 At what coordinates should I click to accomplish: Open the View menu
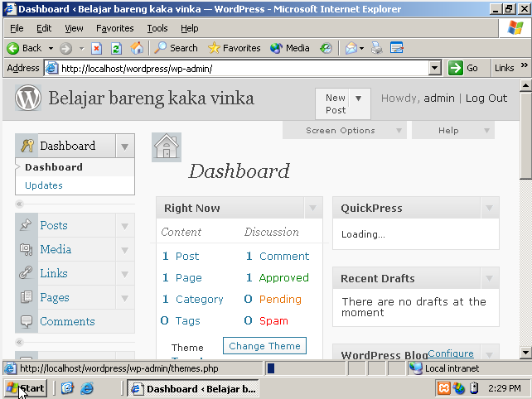tap(74, 28)
